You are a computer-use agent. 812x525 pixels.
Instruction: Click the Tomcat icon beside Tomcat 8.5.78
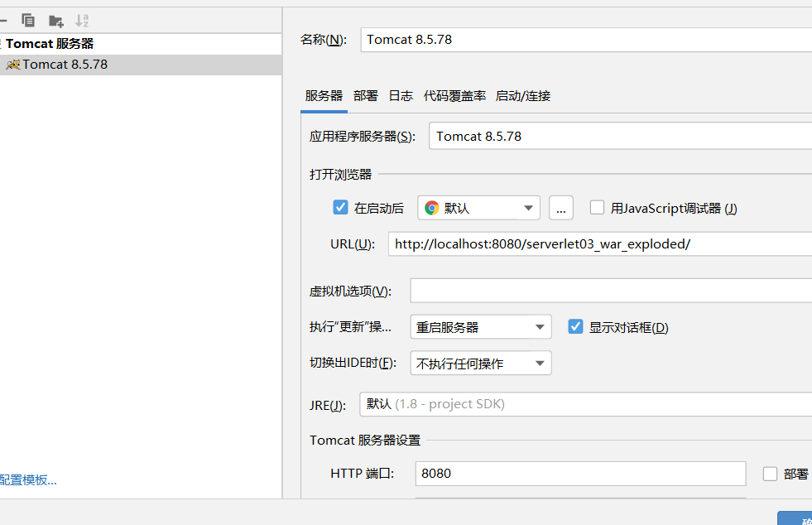point(13,65)
